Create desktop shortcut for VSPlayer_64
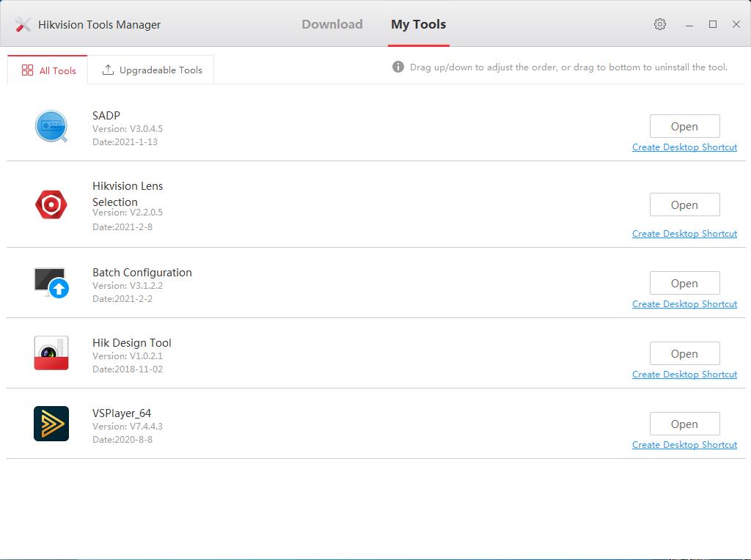The image size is (751, 560). click(684, 444)
